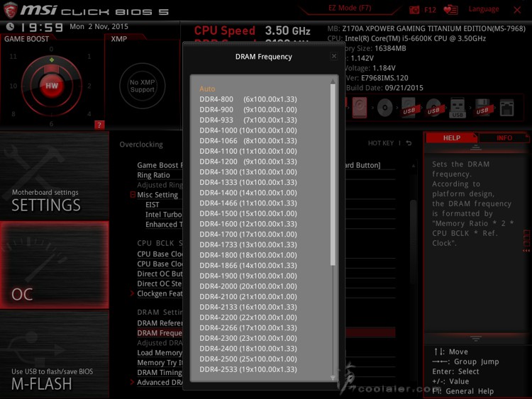
Task: Close the DRAM Frequency dialog
Action: click(x=334, y=56)
